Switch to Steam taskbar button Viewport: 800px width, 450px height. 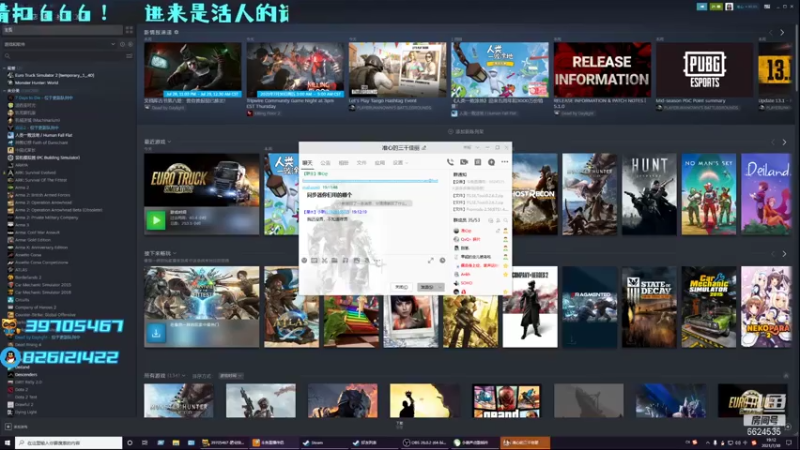coord(323,443)
